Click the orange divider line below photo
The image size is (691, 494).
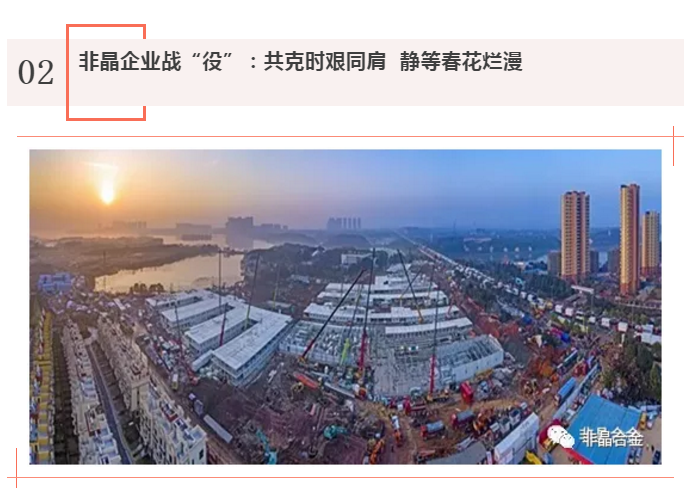coord(341,477)
